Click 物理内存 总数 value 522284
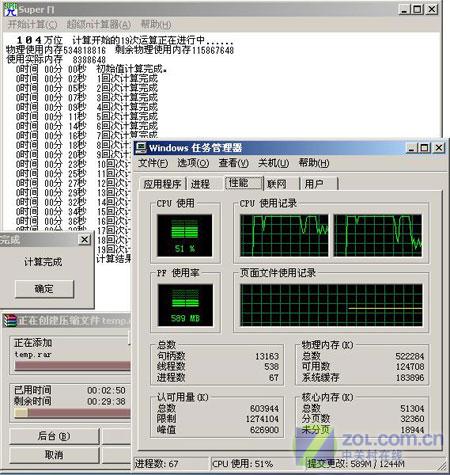 click(x=410, y=356)
